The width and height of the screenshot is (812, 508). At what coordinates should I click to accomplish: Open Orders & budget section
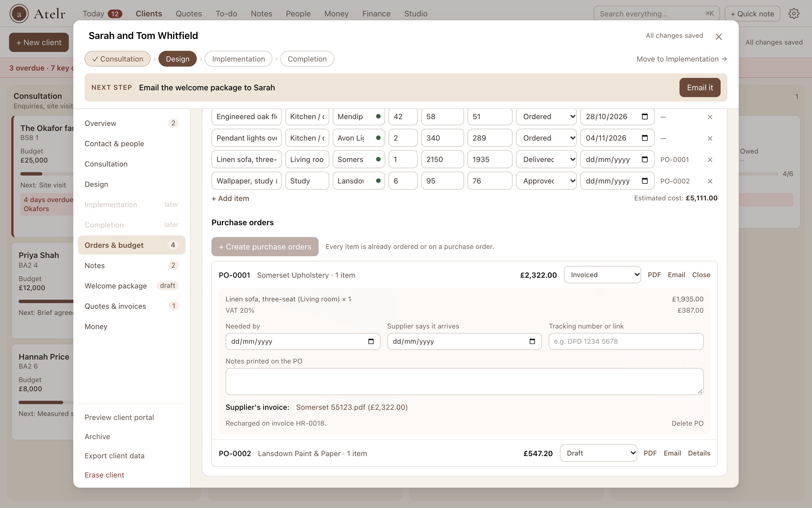tap(132, 245)
